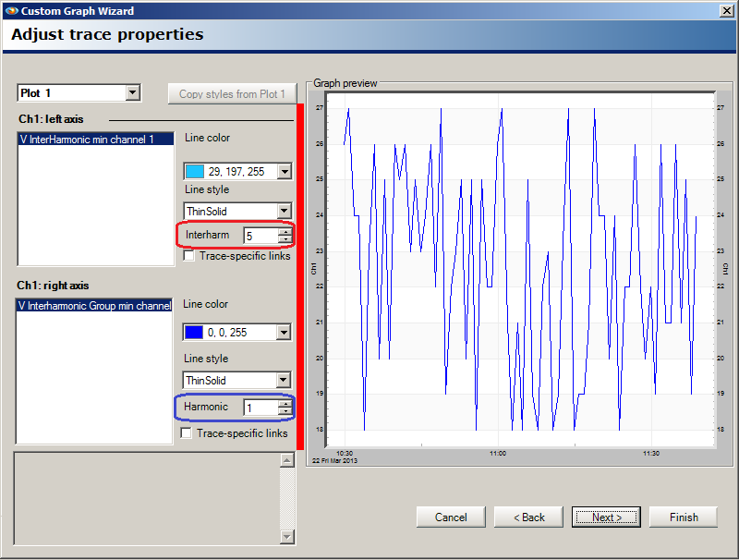Increase the Harmonic value with up arrow
The height and width of the screenshot is (560, 739).
(285, 403)
